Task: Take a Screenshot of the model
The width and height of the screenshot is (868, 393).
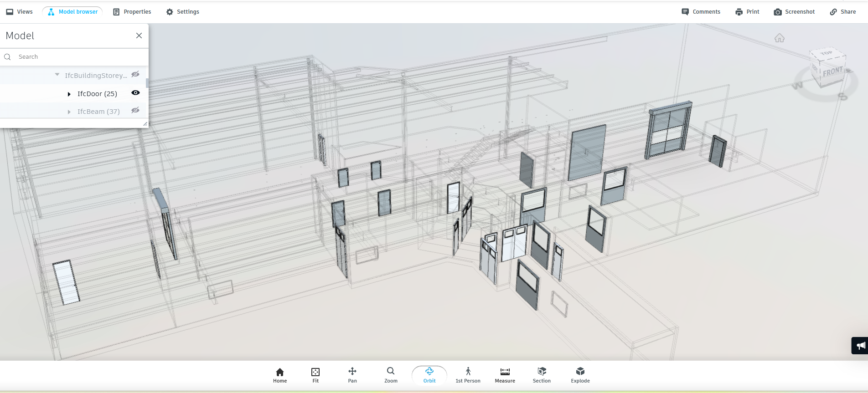Action: [795, 12]
